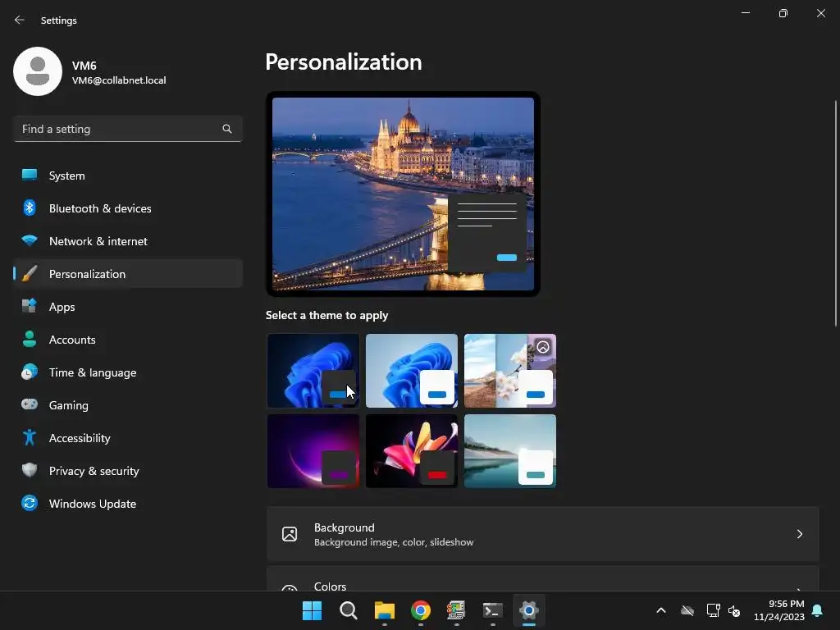
Task: Open File Explorer from taskbar
Action: 385,610
